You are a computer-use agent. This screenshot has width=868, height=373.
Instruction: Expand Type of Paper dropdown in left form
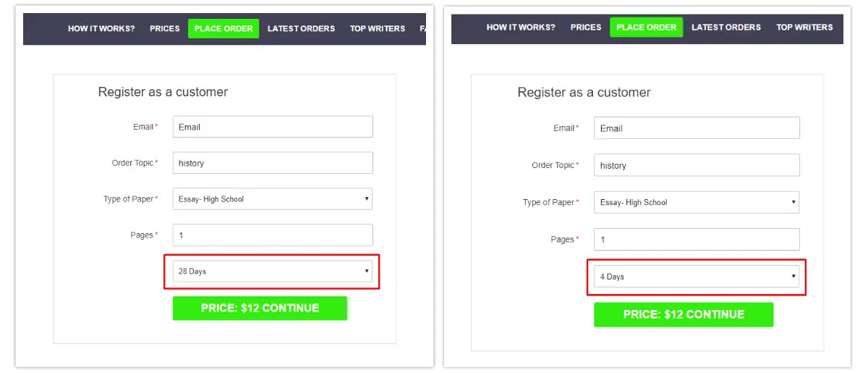tap(272, 199)
